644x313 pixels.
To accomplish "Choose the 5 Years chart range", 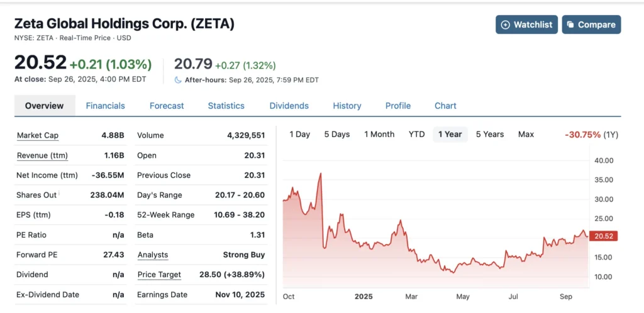I will (489, 134).
